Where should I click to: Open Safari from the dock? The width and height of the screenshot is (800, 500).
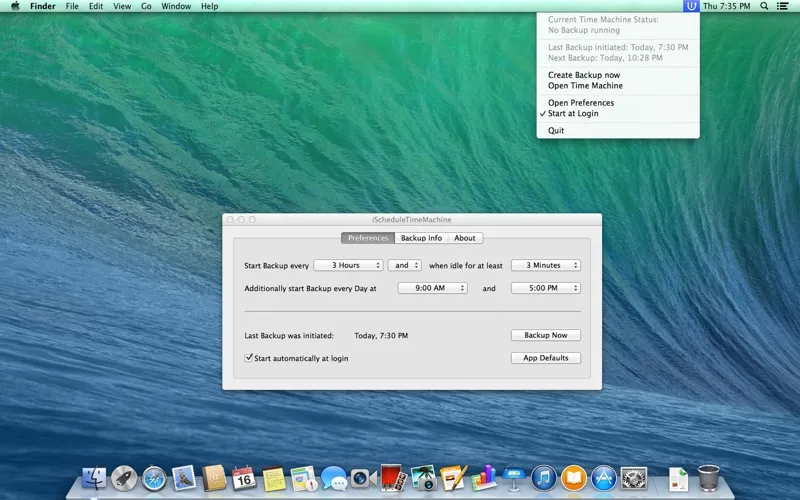tap(154, 478)
